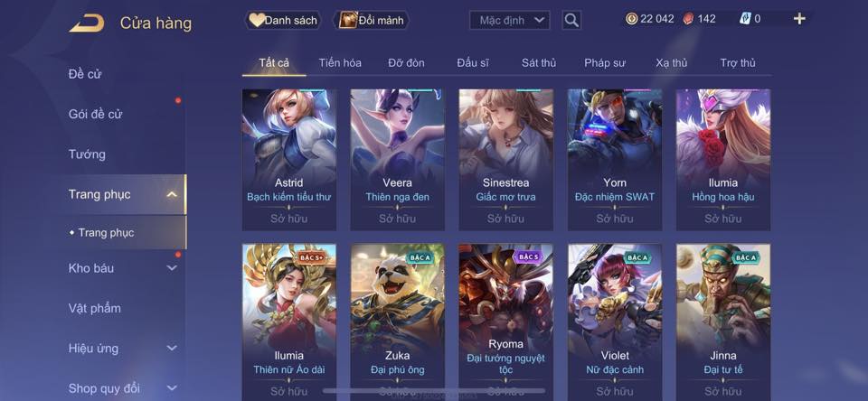Screen dimensions: 868x401
Task: Switch to the Pháp sư tab
Action: pos(605,63)
